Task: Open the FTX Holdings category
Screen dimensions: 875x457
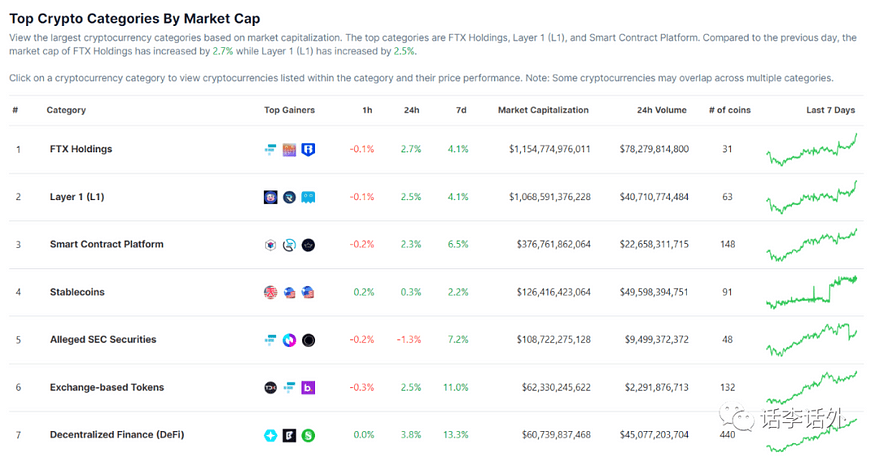Action: click(x=81, y=149)
